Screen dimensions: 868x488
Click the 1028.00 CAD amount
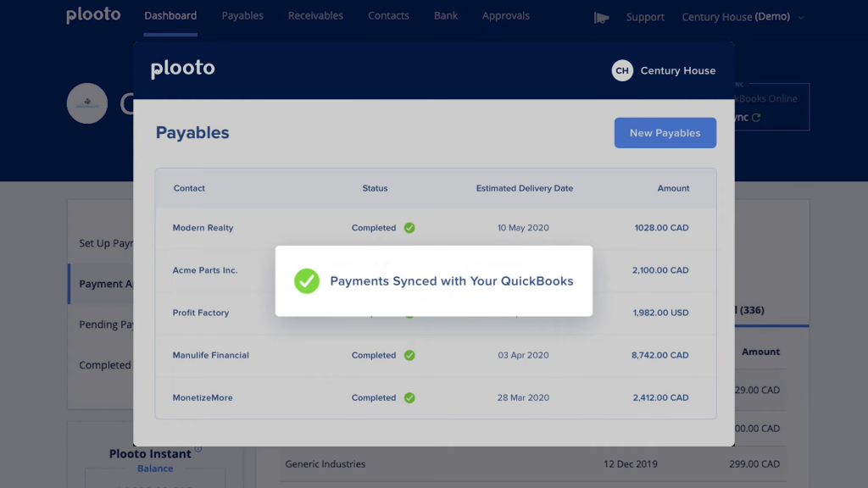[661, 228]
